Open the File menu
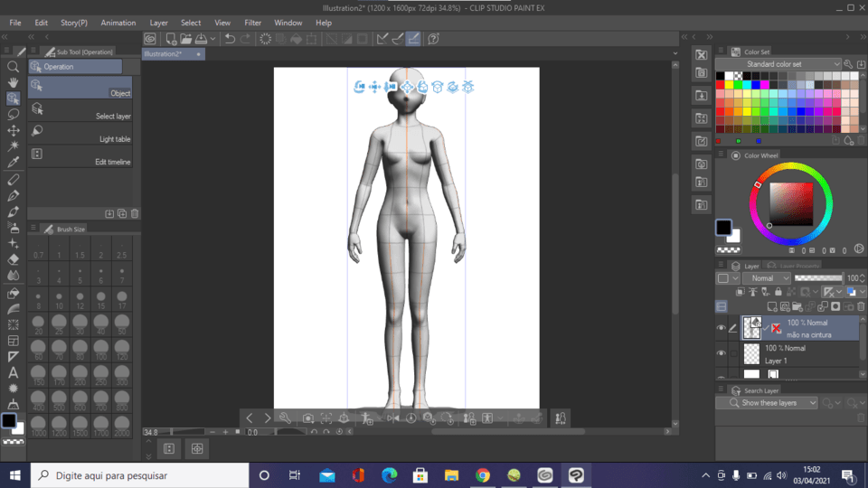 click(15, 23)
